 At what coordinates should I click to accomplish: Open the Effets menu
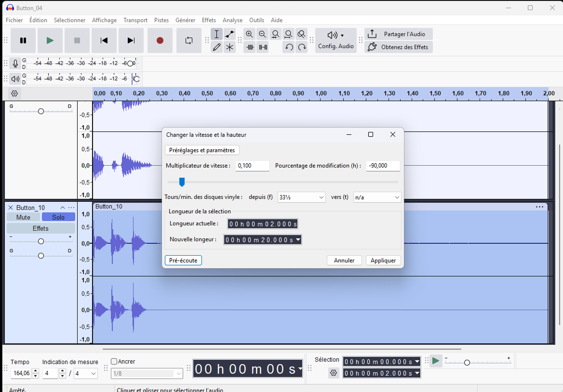click(209, 20)
